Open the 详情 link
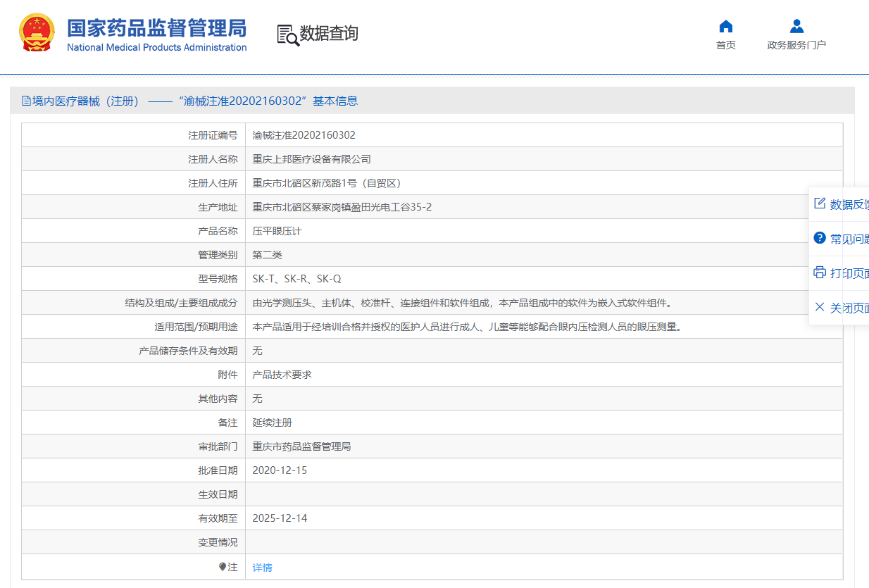Screen dimensions: 869x588 pos(263,568)
